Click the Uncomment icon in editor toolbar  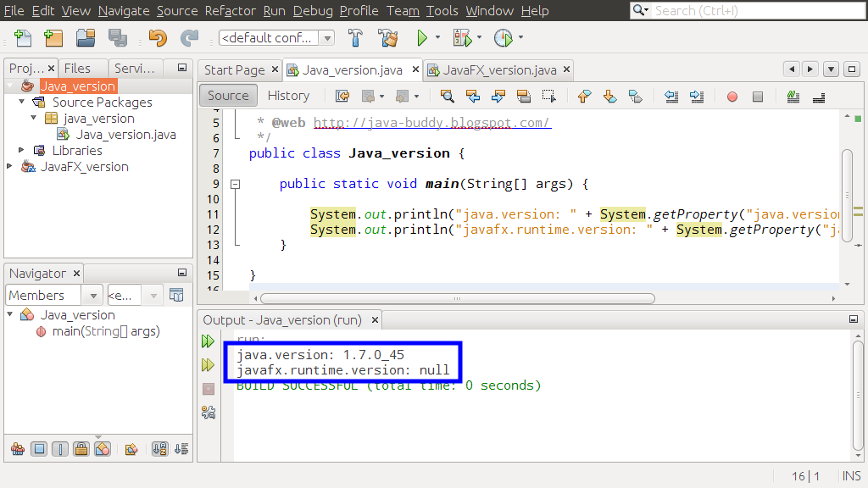(x=819, y=97)
